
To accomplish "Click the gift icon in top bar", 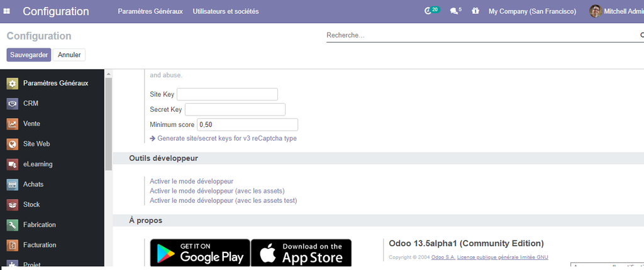I will (x=475, y=11).
